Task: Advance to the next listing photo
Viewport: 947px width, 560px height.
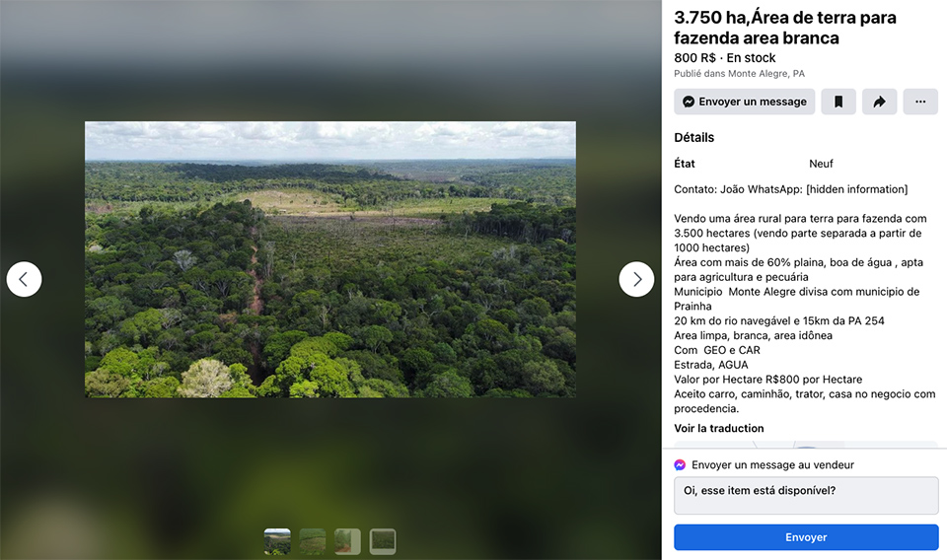Action: (x=636, y=279)
